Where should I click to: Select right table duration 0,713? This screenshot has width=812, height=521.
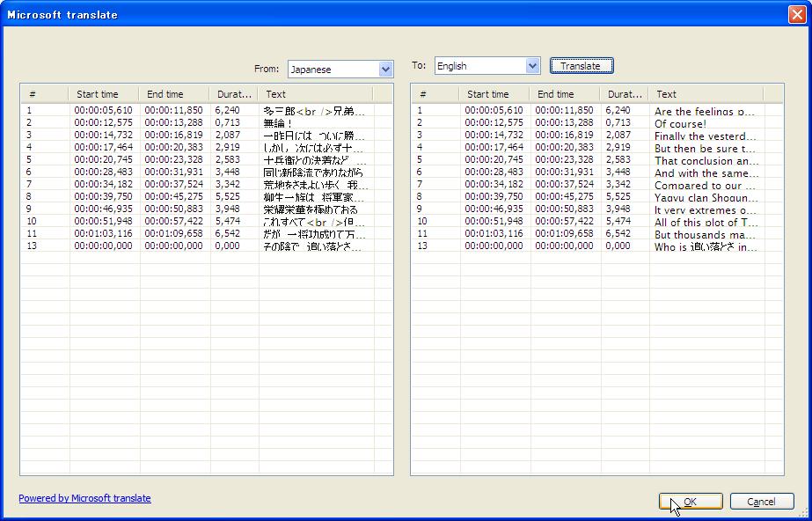coord(618,122)
